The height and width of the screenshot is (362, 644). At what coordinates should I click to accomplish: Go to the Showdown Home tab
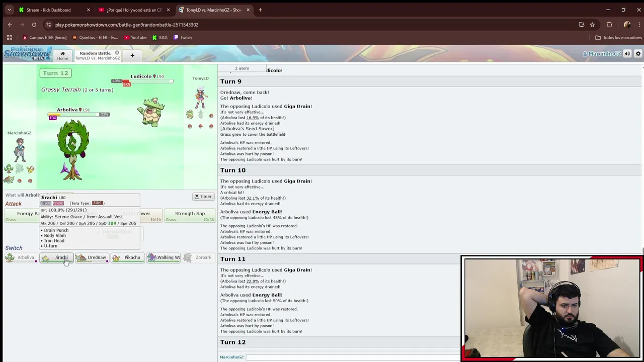click(62, 55)
